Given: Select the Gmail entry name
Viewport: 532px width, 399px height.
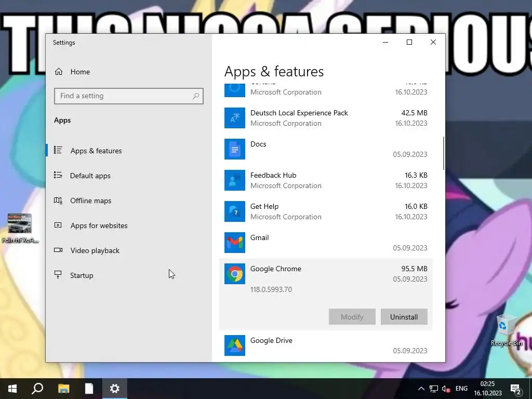Looking at the screenshot, I should click(x=260, y=237).
